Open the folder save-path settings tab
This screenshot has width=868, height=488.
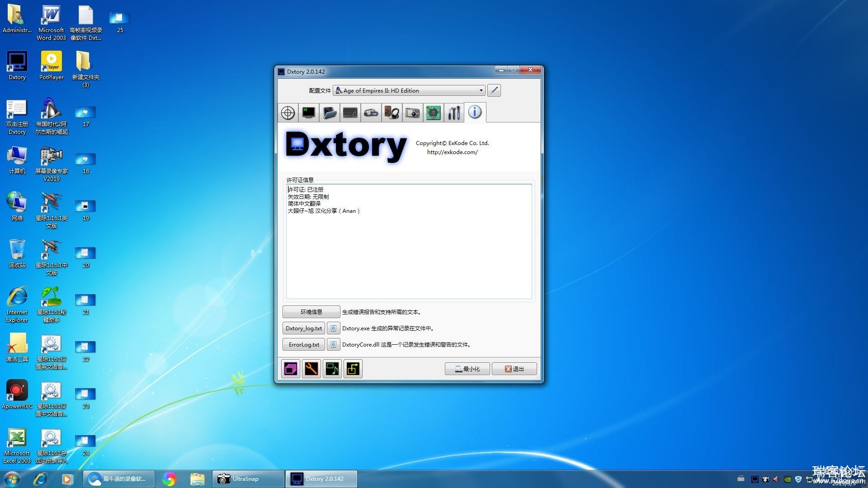(x=330, y=113)
